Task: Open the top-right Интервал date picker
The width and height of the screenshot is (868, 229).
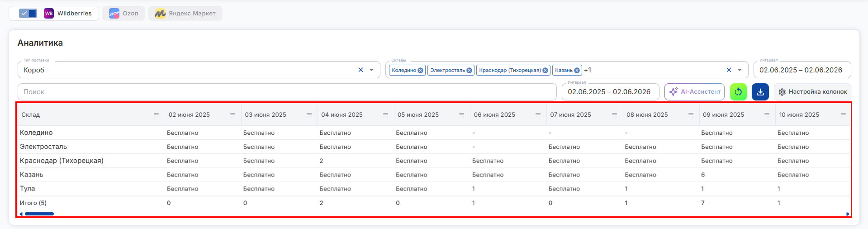Action: tap(802, 70)
